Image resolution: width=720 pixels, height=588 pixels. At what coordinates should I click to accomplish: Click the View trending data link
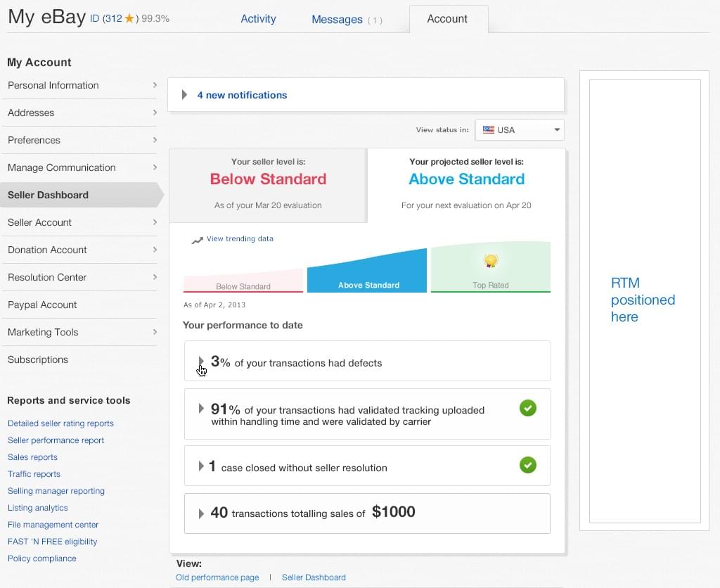coord(240,239)
